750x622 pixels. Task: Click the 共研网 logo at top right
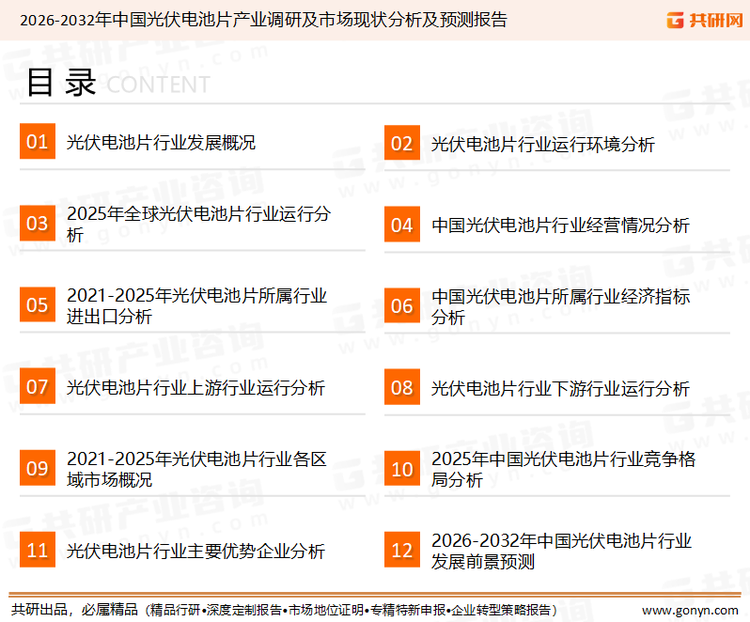[x=705, y=20]
